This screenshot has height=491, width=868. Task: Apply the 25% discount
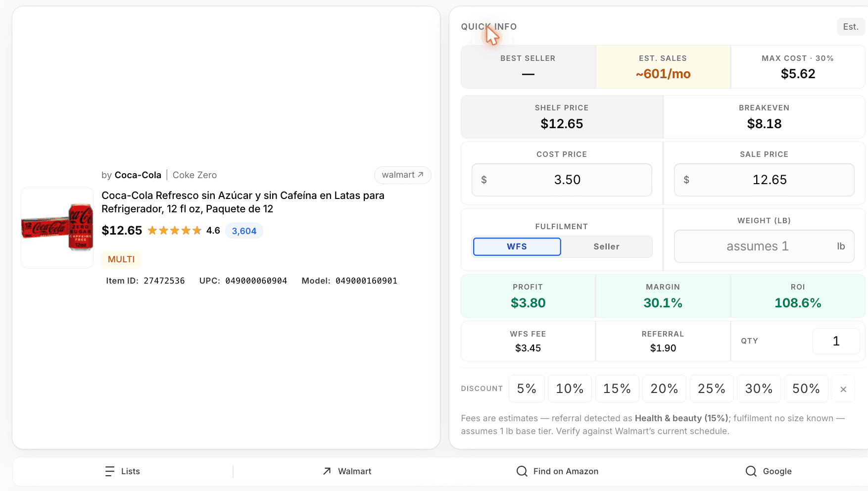pos(712,389)
